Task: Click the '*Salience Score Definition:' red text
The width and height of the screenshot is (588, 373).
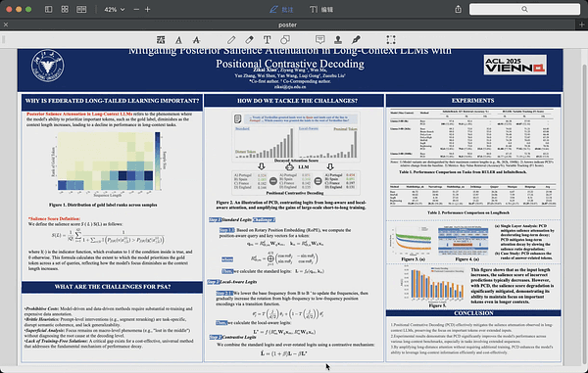Action: point(54,218)
